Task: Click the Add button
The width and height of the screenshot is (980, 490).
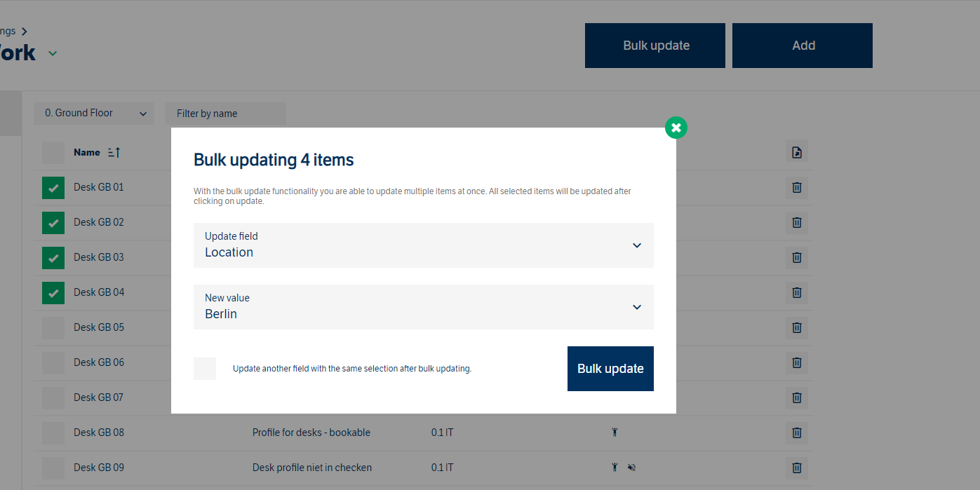Action: coord(803,46)
